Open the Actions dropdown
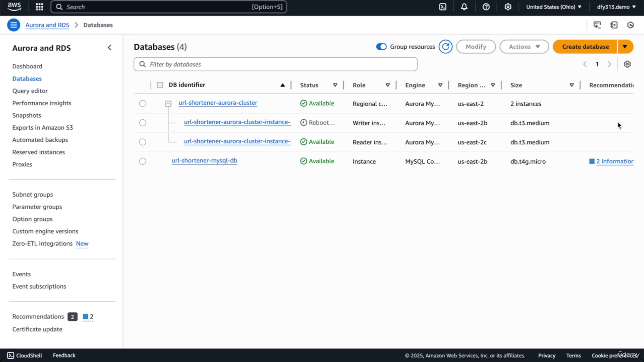Screen dimensions: 644x362 (524, 47)
